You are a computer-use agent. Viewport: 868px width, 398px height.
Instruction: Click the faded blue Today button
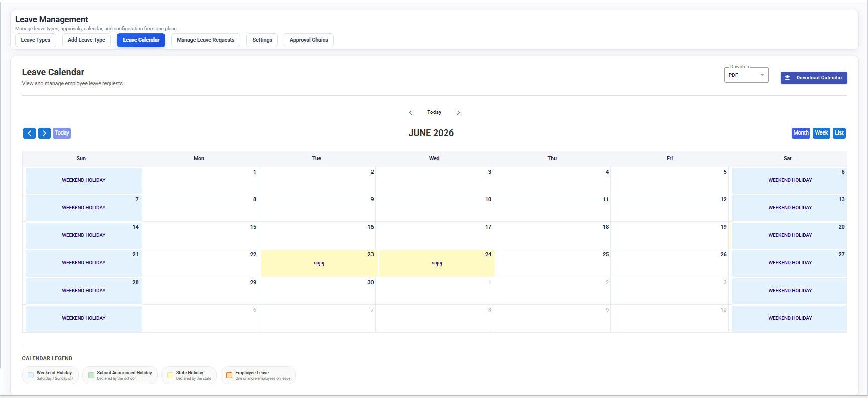(x=62, y=133)
